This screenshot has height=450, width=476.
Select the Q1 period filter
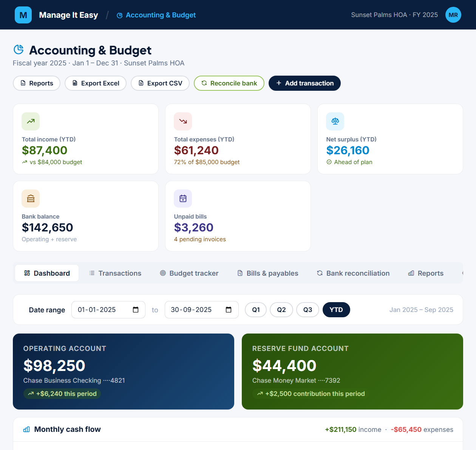[256, 310]
